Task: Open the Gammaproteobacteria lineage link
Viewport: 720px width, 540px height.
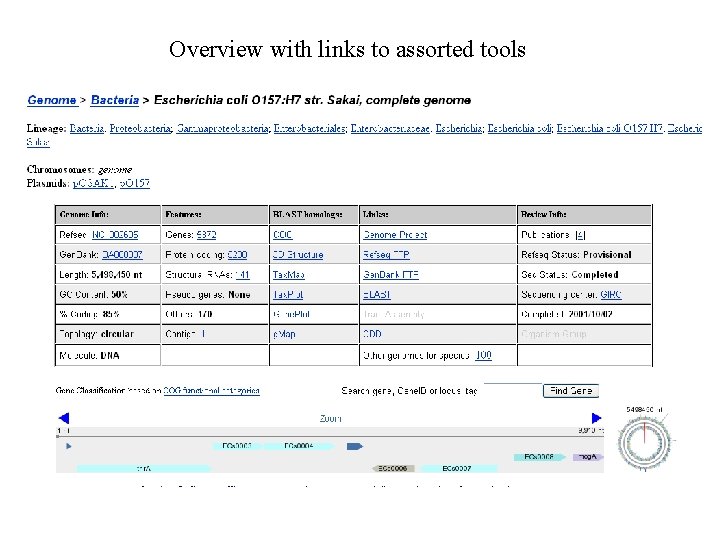Action: [x=223, y=129]
